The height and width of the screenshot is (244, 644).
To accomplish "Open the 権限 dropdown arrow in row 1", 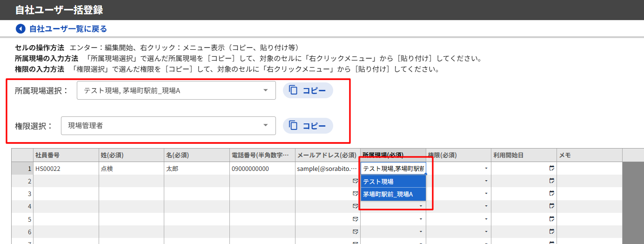I will 486,169.
